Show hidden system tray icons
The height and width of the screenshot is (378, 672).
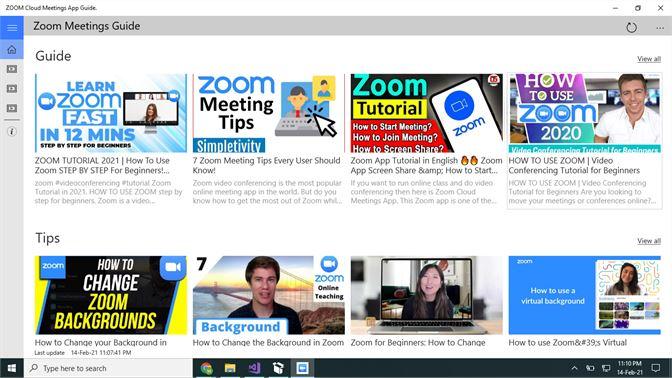point(574,368)
